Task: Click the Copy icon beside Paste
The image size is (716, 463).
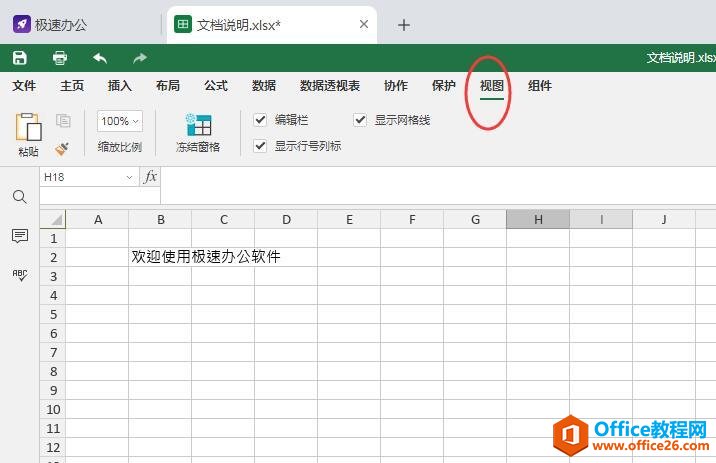Action: point(63,121)
